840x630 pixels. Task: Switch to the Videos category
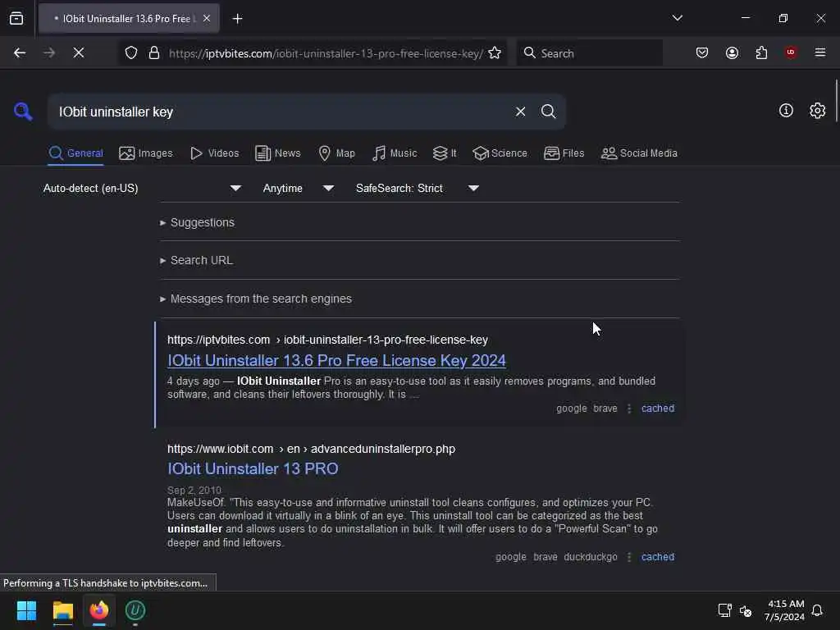[215, 153]
